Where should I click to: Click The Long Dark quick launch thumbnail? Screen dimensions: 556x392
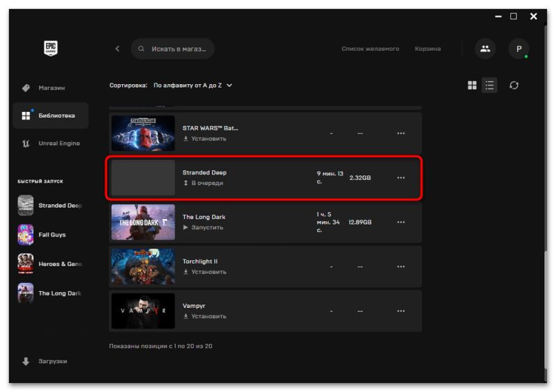(x=26, y=293)
